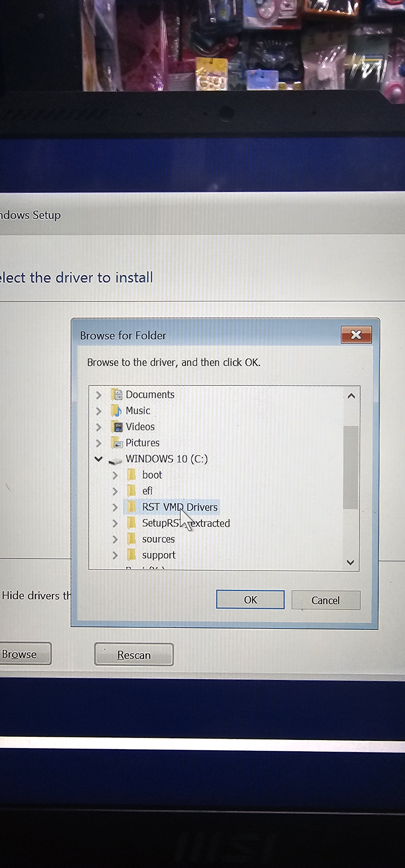Expand the RST VMD Drivers folder

115,507
